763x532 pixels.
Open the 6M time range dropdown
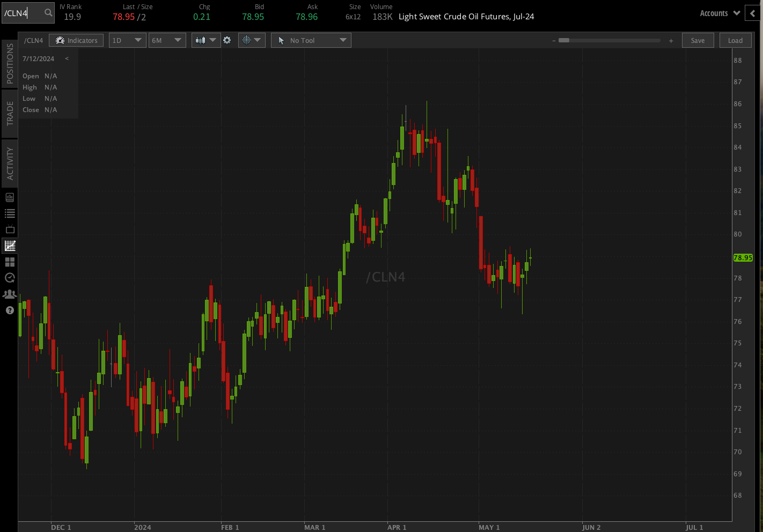click(167, 40)
